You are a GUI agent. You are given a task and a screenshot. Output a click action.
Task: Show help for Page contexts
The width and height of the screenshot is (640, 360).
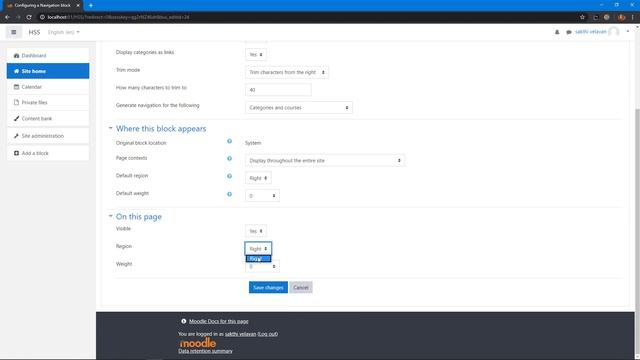coord(229,158)
